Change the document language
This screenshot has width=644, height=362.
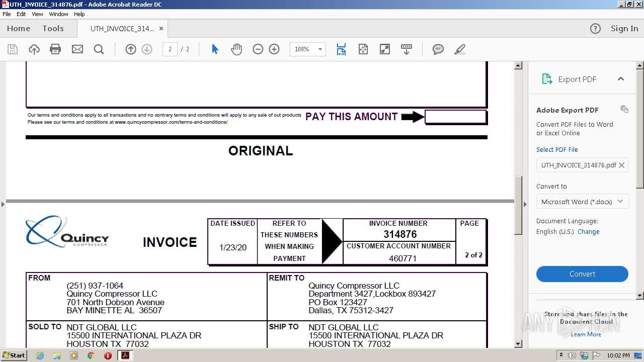coord(589,232)
